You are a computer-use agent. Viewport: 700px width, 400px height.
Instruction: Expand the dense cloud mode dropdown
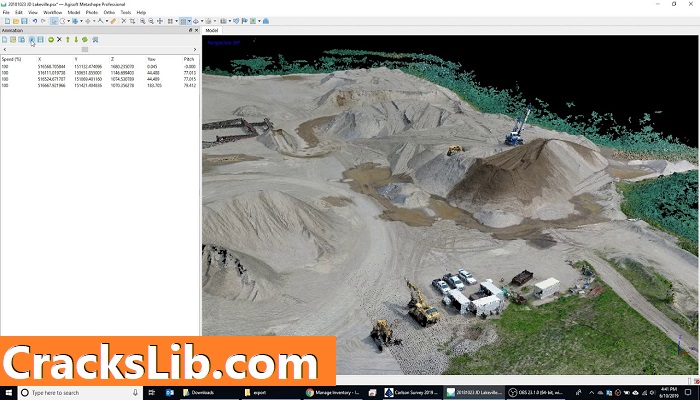(x=189, y=21)
